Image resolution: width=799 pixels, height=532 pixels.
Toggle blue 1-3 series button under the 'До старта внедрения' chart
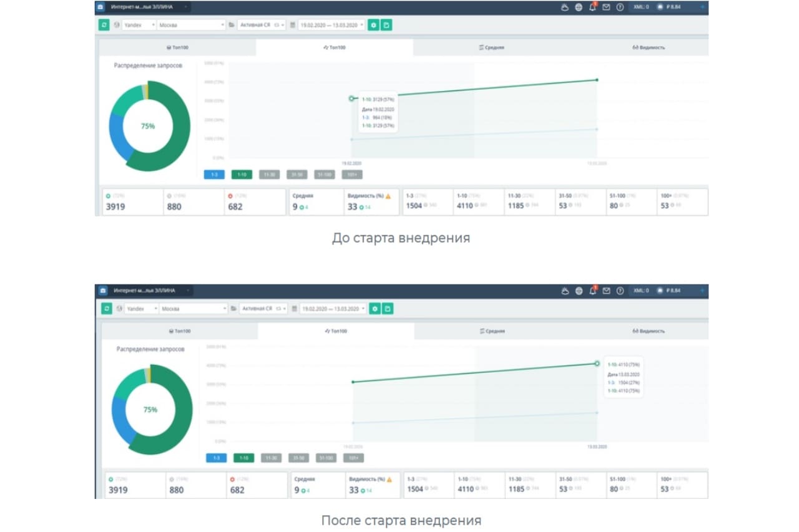pos(214,175)
